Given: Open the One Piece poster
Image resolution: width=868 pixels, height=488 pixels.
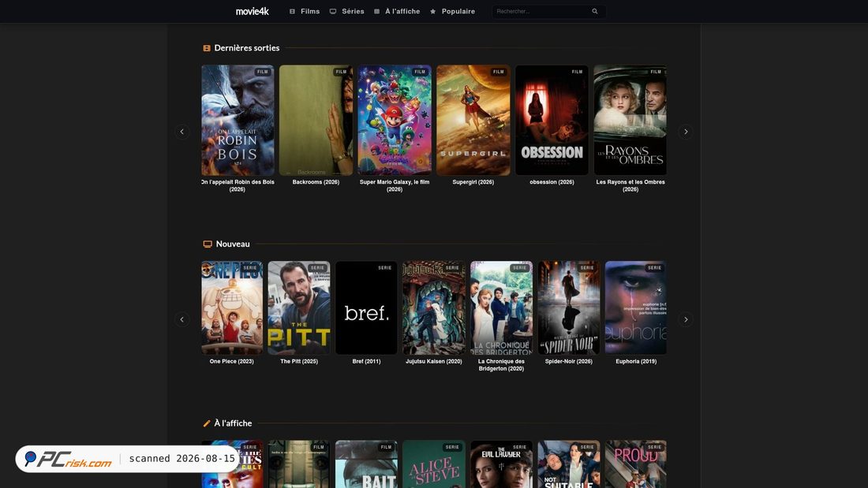Looking at the screenshot, I should tap(232, 307).
